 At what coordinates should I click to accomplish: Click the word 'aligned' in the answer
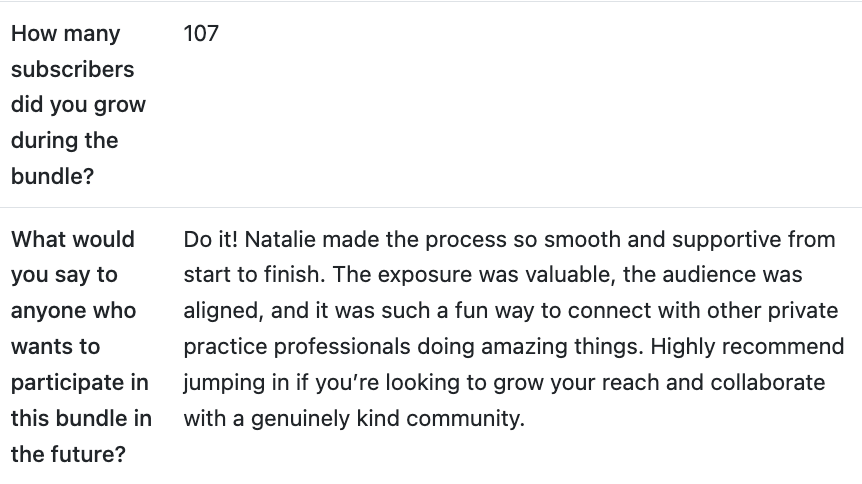click(226, 311)
